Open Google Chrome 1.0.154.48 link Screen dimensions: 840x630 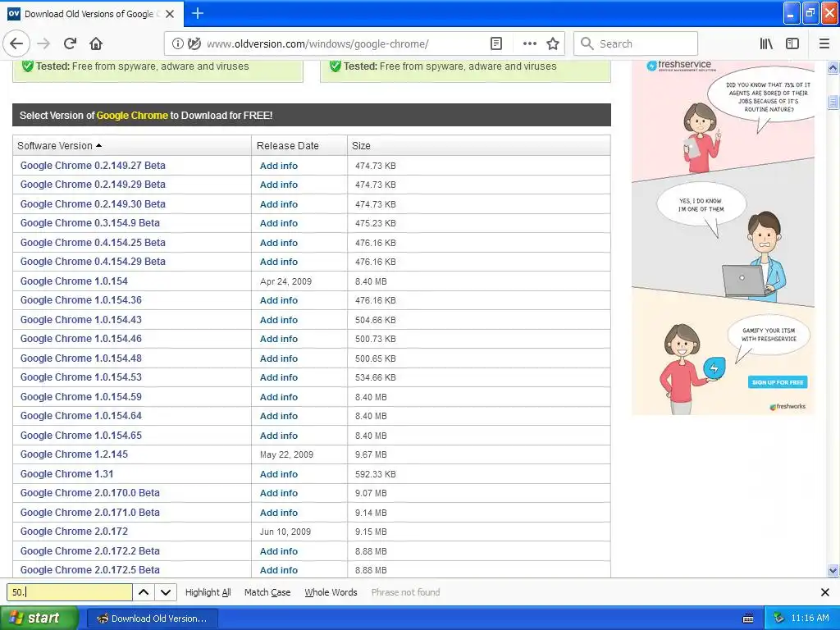click(x=81, y=358)
